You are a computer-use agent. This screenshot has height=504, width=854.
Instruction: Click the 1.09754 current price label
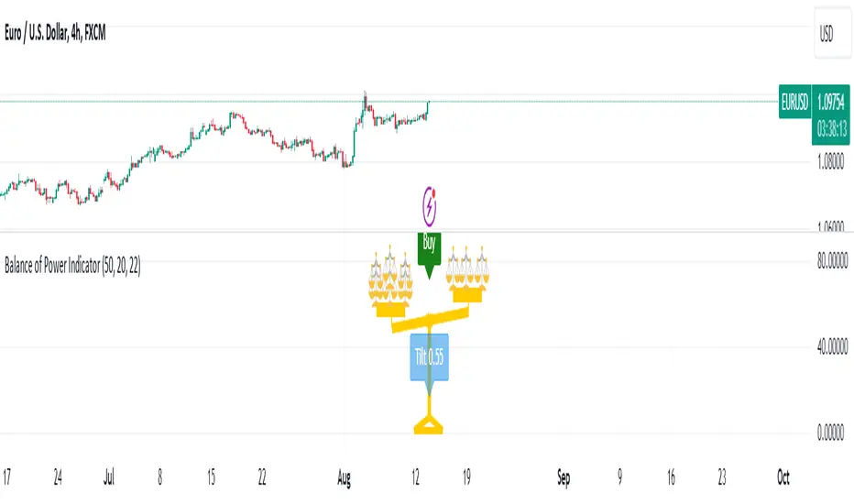(x=830, y=102)
